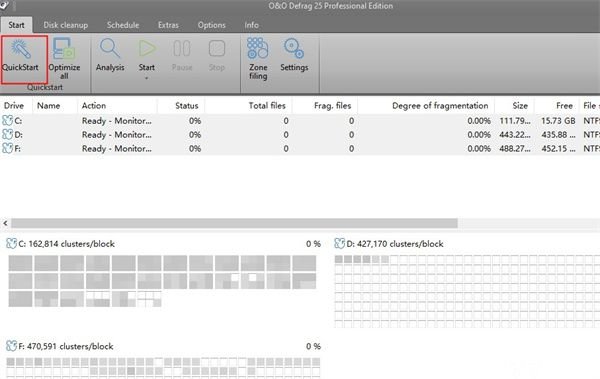Expand the Start button dropdown arrow

[x=147, y=78]
